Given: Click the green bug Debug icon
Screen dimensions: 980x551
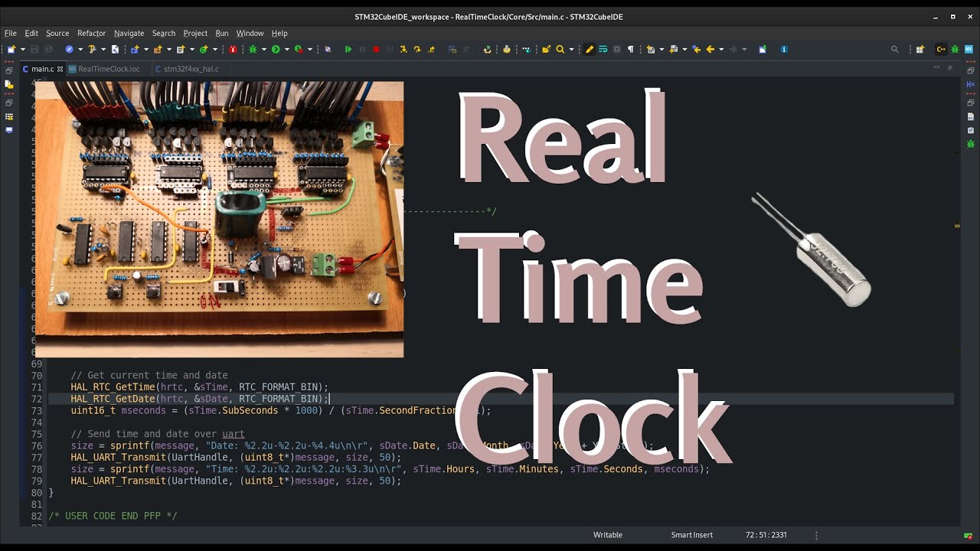Looking at the screenshot, I should pos(253,49).
